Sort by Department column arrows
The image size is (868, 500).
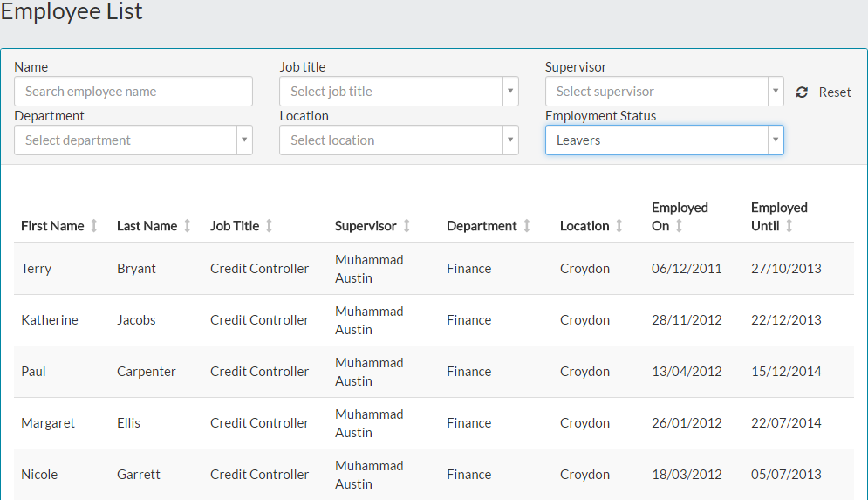pyautogui.click(x=527, y=225)
